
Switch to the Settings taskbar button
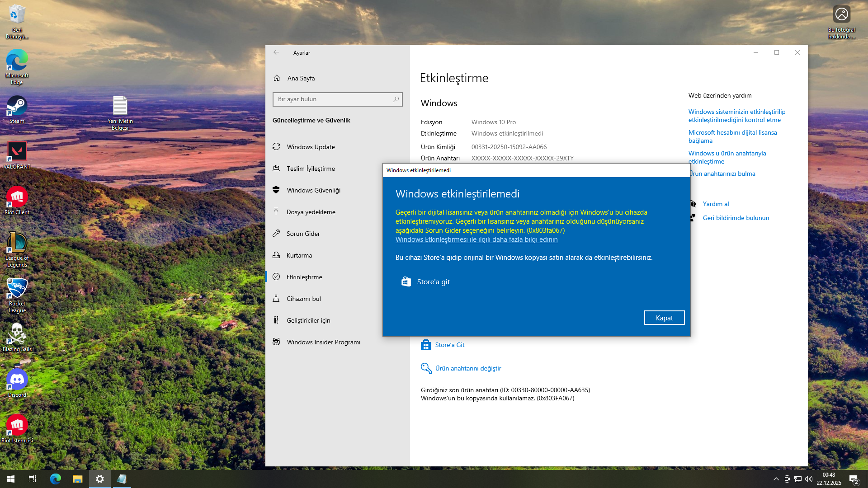pos(100,479)
